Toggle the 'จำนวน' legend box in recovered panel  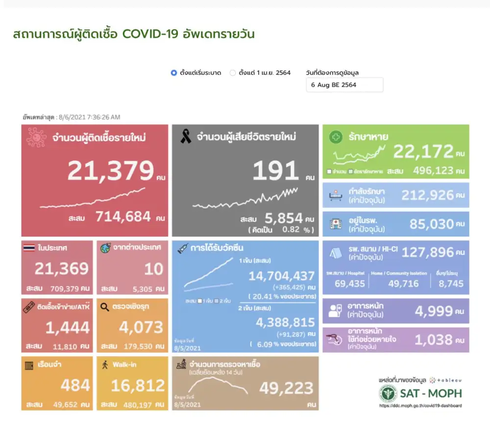click(329, 172)
